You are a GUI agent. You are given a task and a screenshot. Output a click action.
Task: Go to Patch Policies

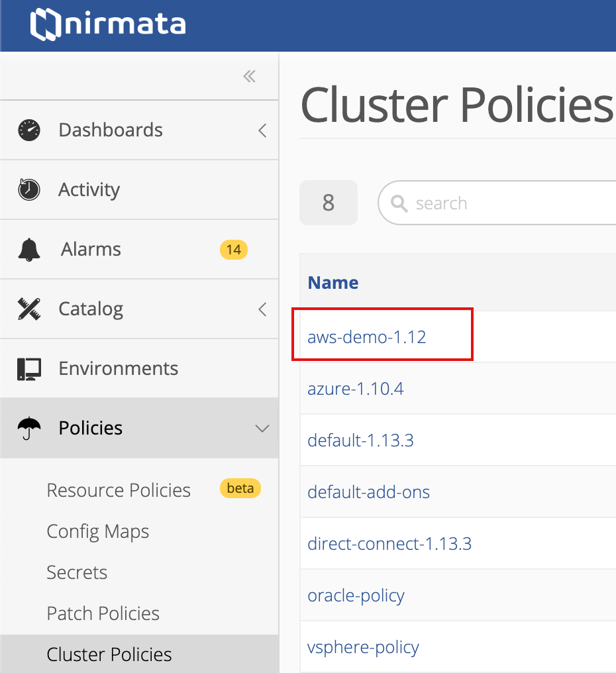[103, 613]
